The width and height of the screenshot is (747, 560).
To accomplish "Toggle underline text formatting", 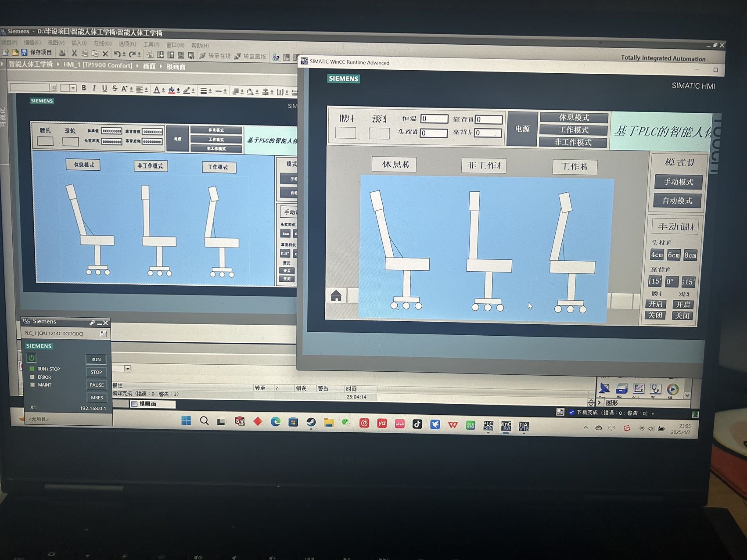I will click(x=104, y=88).
